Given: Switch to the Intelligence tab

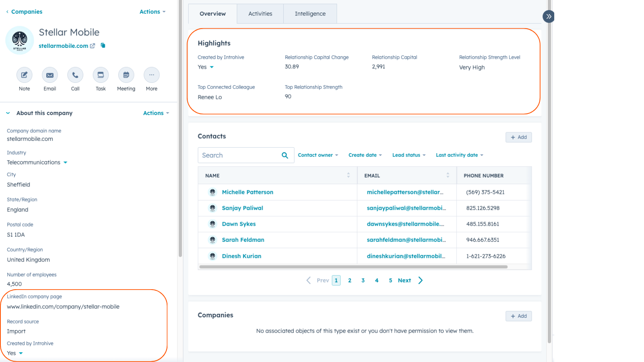Looking at the screenshot, I should [x=310, y=14].
